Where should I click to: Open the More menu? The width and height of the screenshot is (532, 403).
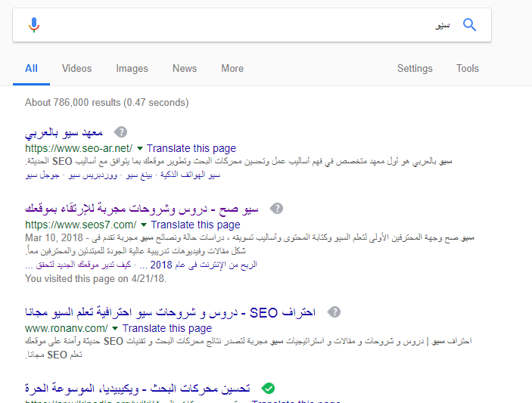coord(232,69)
